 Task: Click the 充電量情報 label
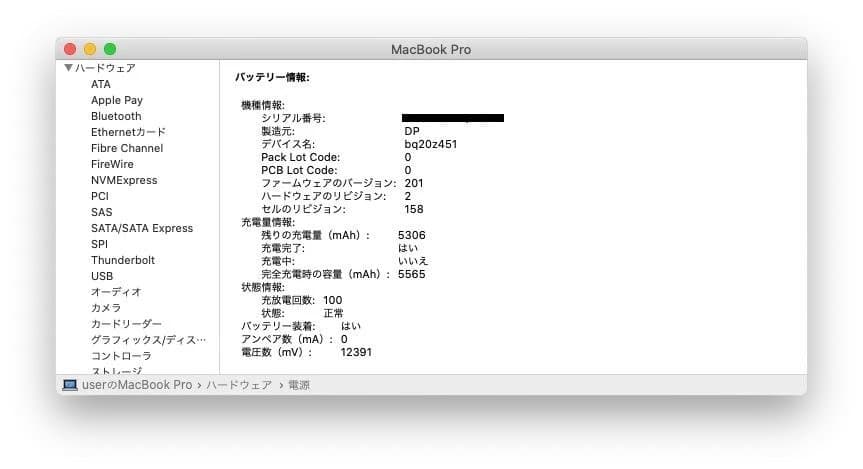coord(268,222)
